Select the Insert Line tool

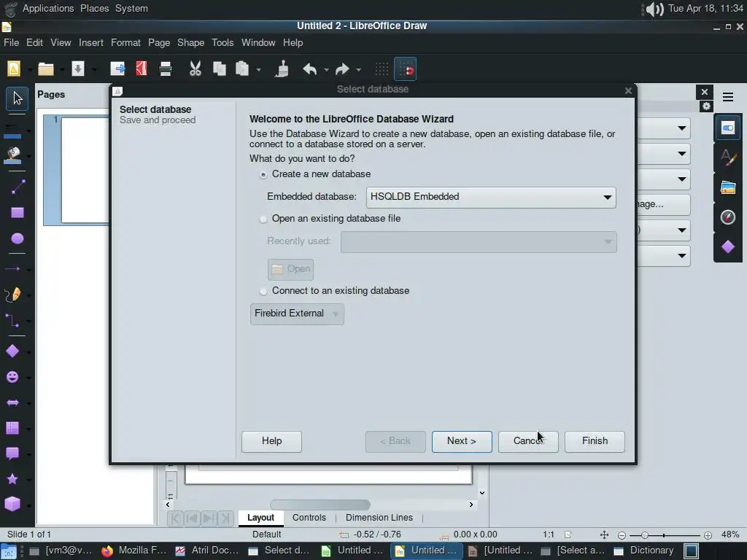pyautogui.click(x=18, y=187)
